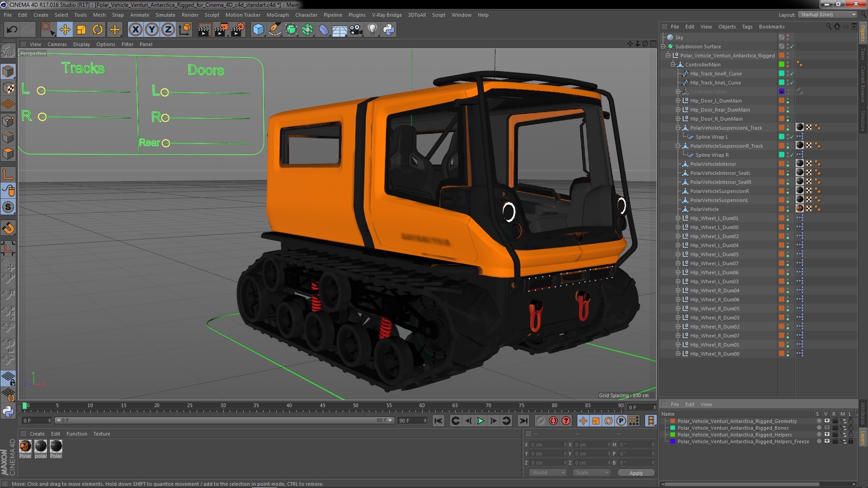Click Bones layer cyan color swatch
868x488 pixels.
point(673,427)
